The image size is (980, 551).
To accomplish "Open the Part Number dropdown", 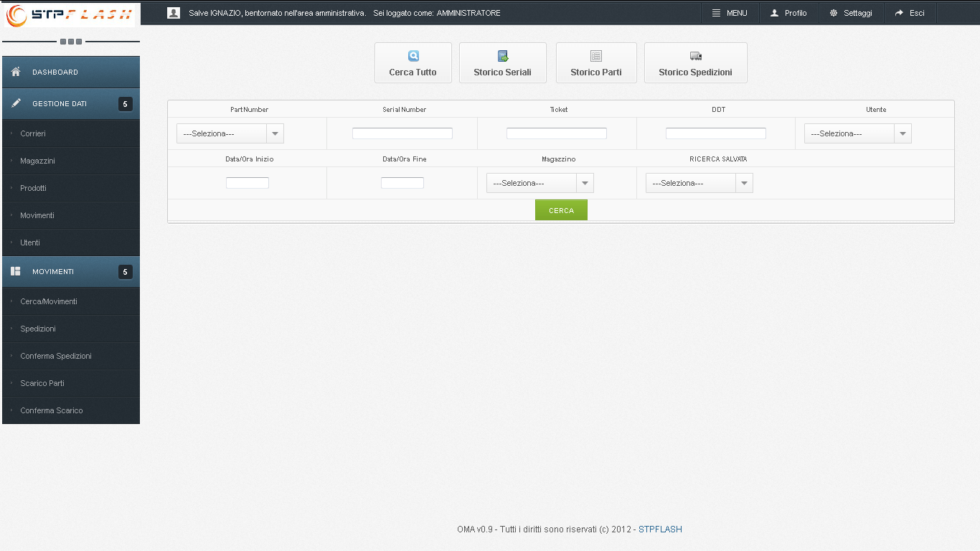I will point(230,133).
